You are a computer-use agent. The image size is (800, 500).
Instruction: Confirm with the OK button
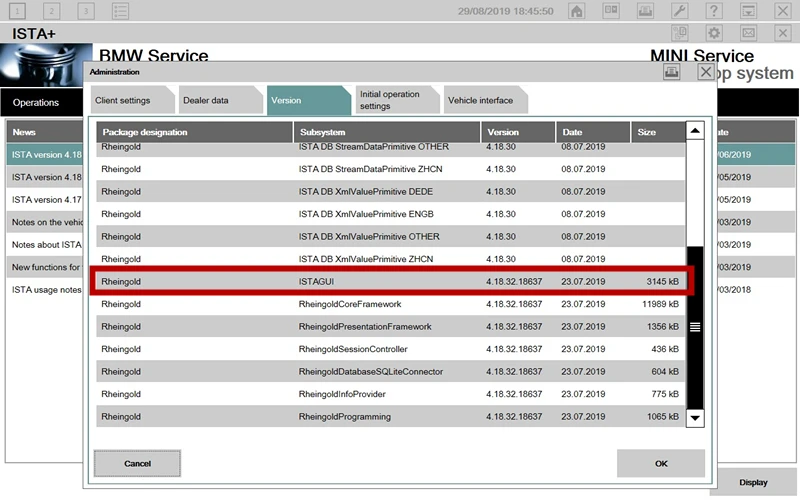pos(661,463)
